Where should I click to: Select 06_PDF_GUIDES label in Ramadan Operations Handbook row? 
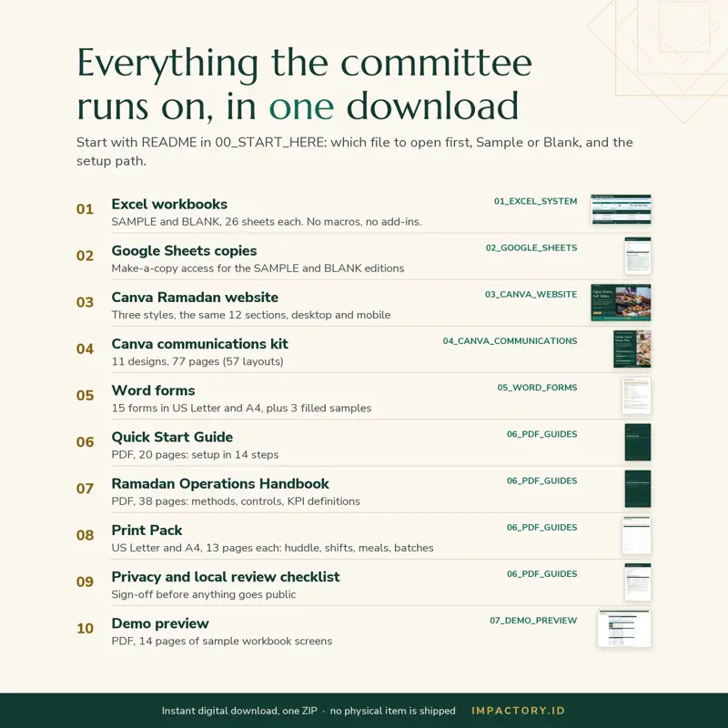[541, 480]
